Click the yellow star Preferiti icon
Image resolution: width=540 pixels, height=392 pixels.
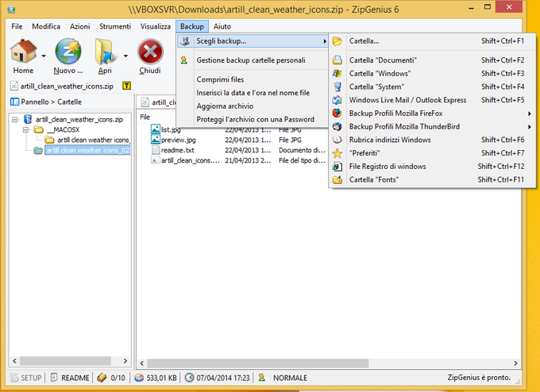[x=337, y=153]
